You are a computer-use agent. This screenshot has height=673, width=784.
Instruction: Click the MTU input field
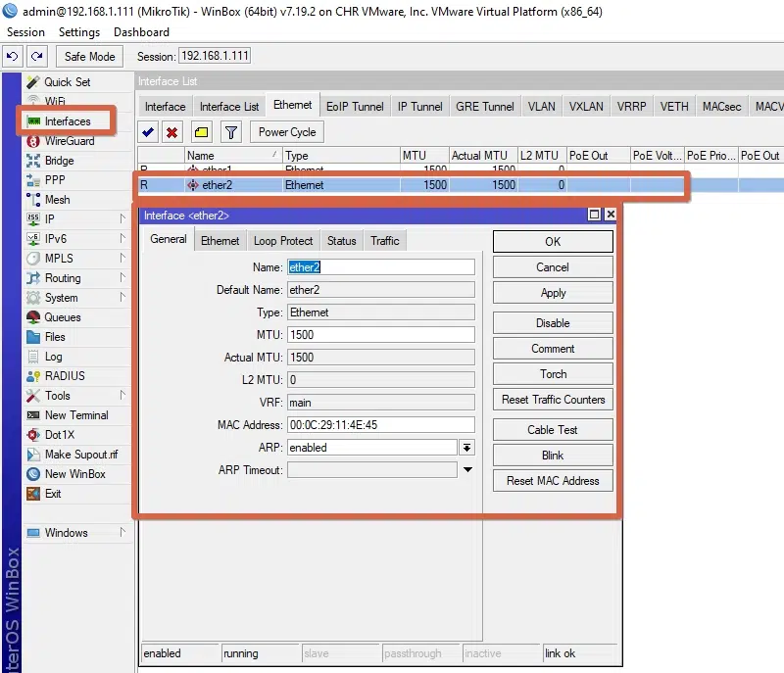(x=380, y=335)
